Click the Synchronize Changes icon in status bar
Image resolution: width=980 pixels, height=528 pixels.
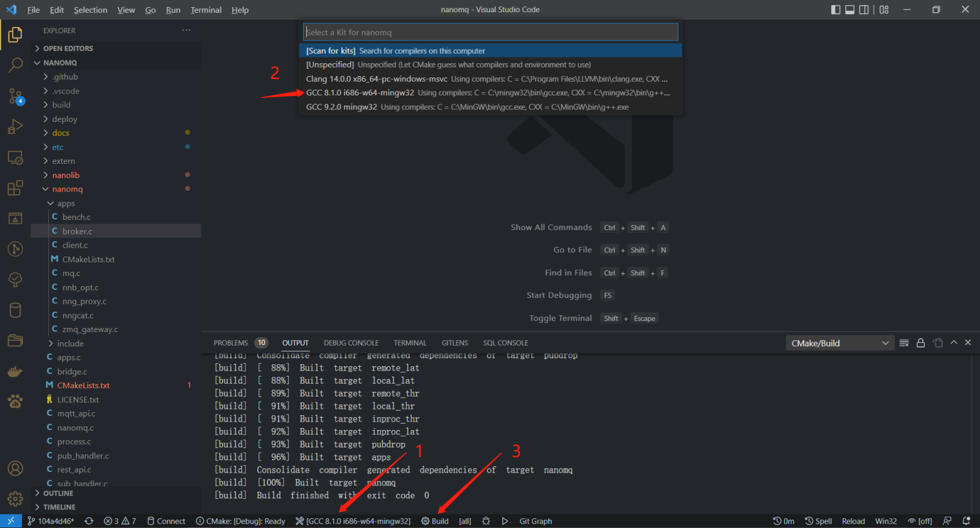click(89, 521)
